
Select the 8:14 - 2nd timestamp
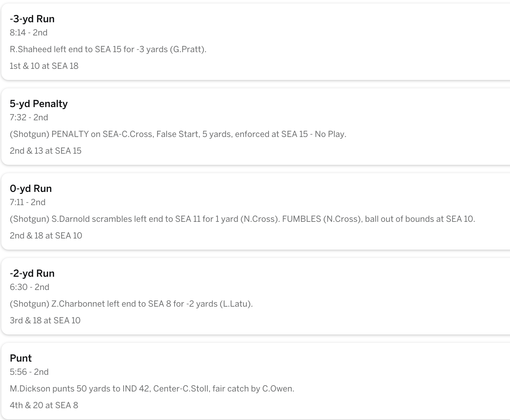point(29,33)
